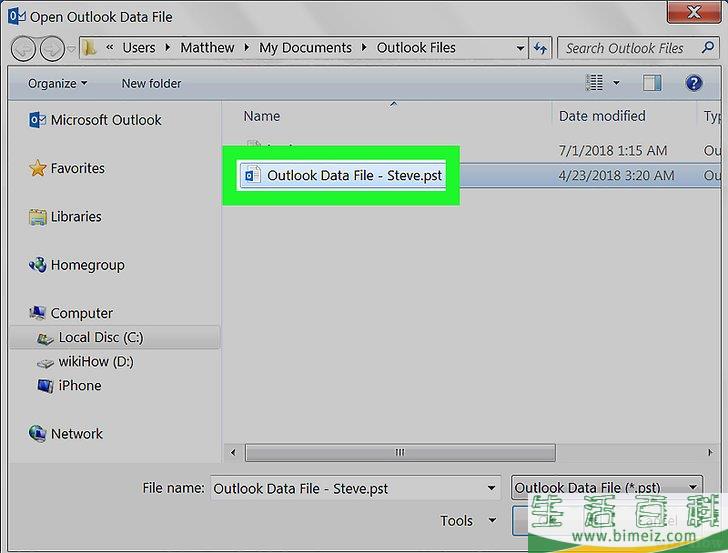This screenshot has width=728, height=553.
Task: Open the Organize menu
Action: click(57, 84)
